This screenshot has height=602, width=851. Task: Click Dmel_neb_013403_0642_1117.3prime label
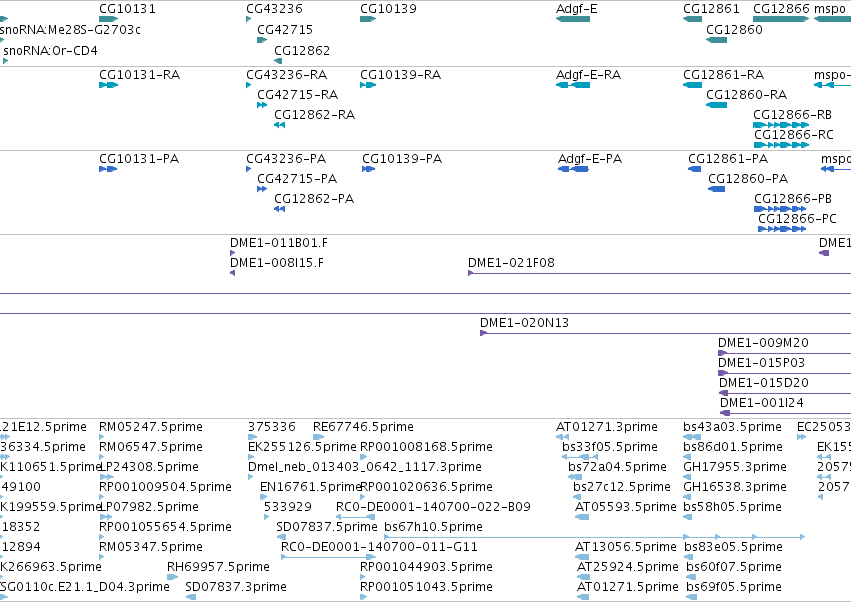365,467
